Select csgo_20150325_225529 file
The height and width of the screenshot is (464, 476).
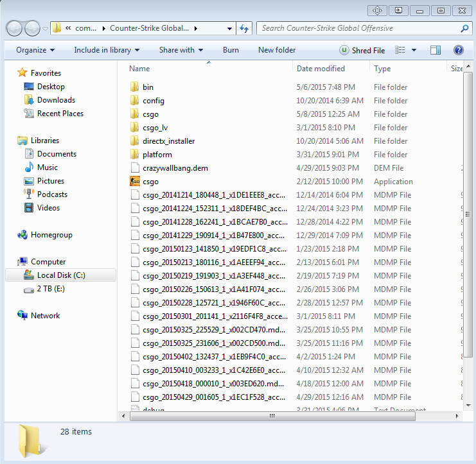[x=214, y=330]
